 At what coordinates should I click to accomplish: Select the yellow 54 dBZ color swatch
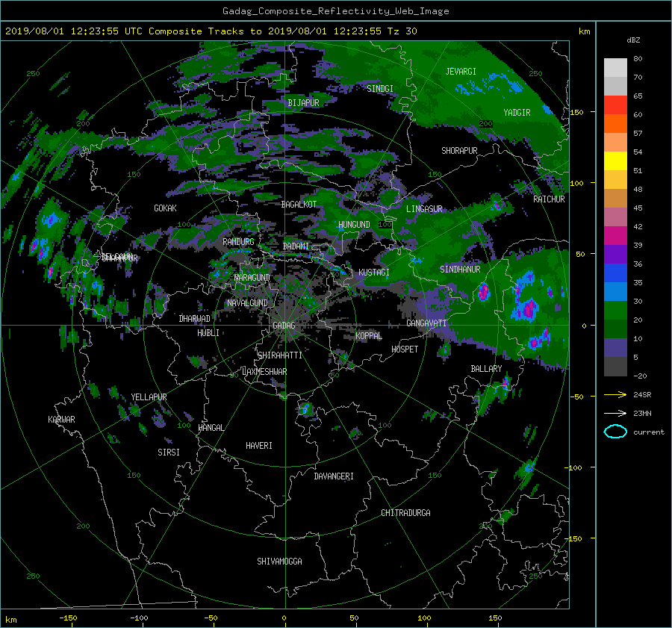[x=615, y=161]
